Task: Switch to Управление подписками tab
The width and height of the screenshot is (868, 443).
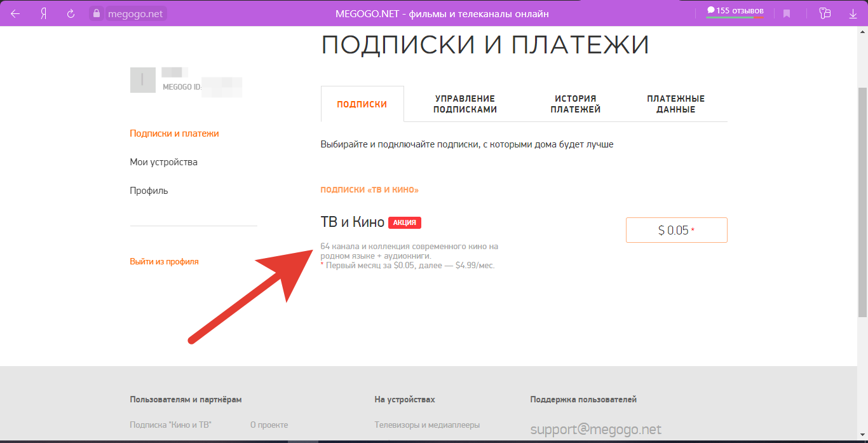Action: pyautogui.click(x=465, y=104)
